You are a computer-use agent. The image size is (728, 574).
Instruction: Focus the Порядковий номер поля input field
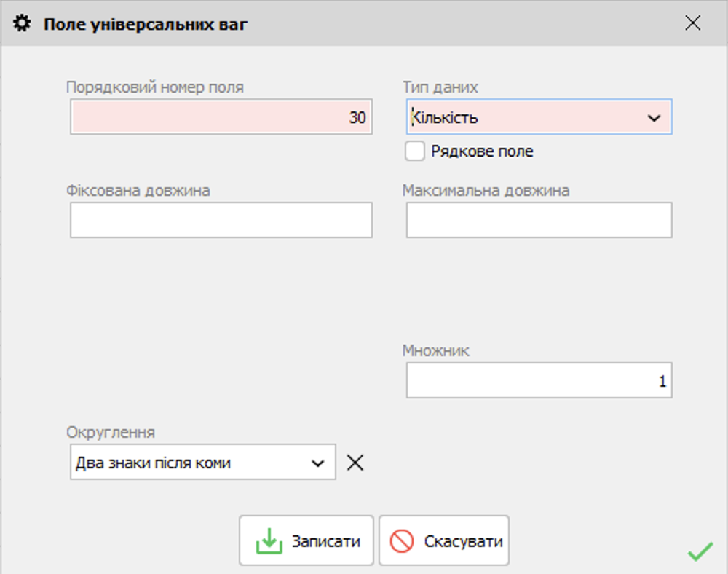pyautogui.click(x=221, y=118)
